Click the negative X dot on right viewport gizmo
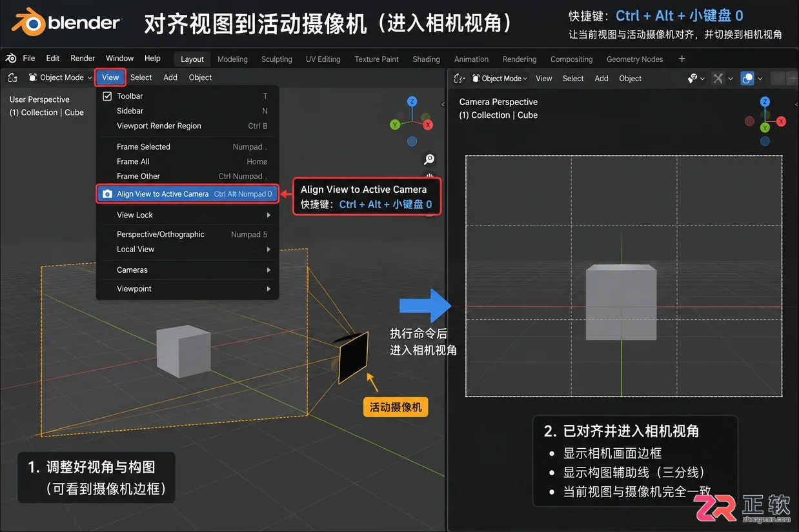The height and width of the screenshot is (532, 799). pos(749,121)
